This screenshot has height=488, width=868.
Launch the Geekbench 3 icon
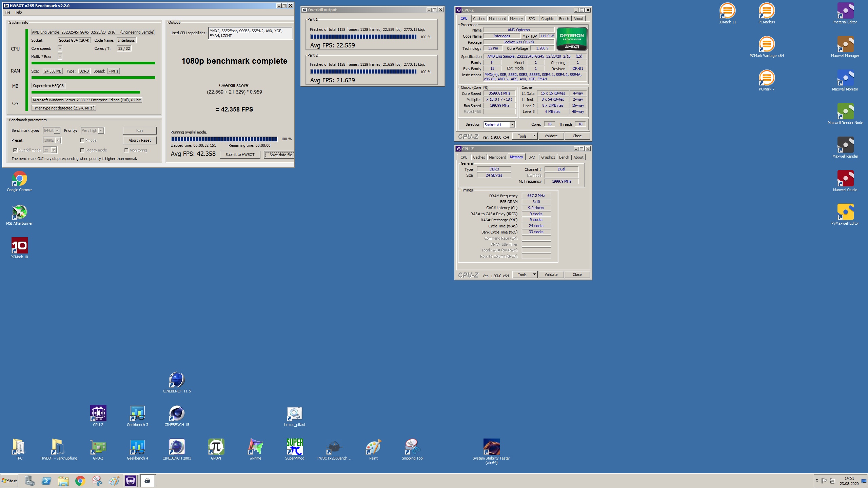[x=137, y=416]
